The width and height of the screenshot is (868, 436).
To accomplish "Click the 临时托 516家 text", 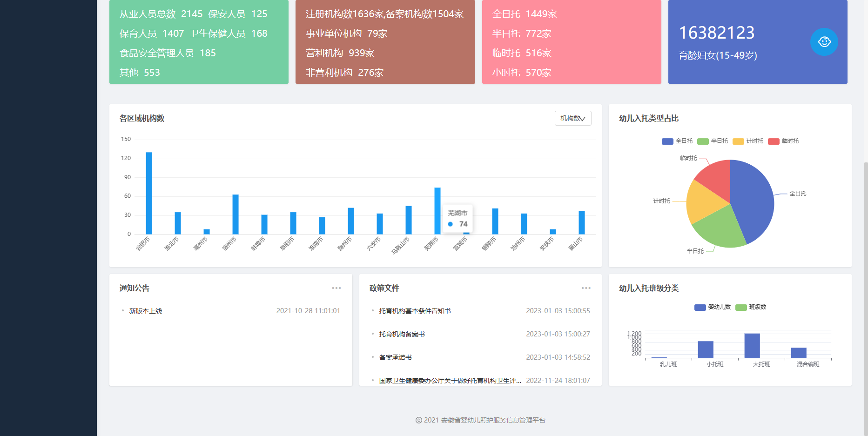I will pos(522,53).
